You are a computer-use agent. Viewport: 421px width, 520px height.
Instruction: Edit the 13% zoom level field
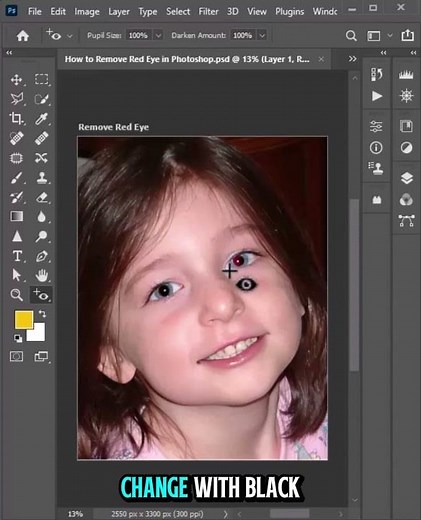pos(75,514)
